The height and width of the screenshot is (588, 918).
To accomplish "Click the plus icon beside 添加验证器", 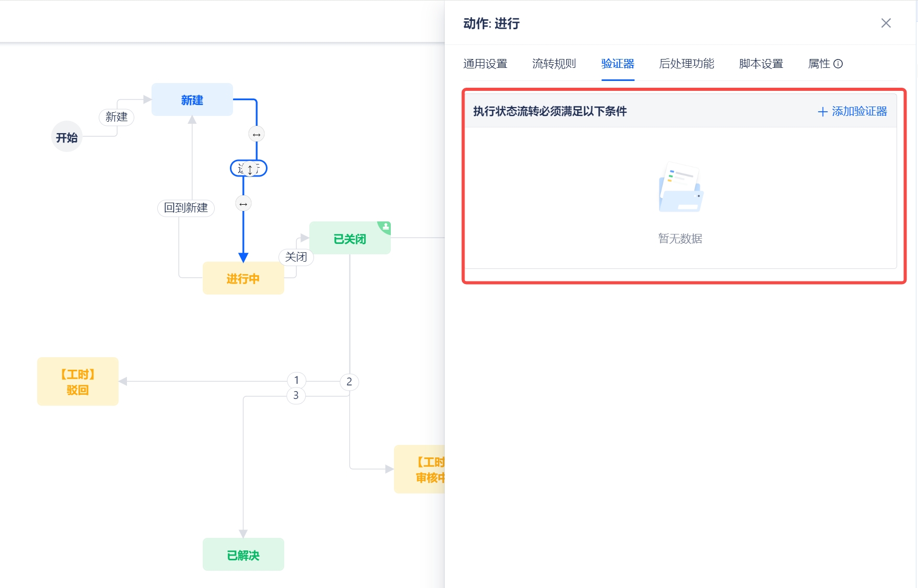I will click(x=822, y=111).
